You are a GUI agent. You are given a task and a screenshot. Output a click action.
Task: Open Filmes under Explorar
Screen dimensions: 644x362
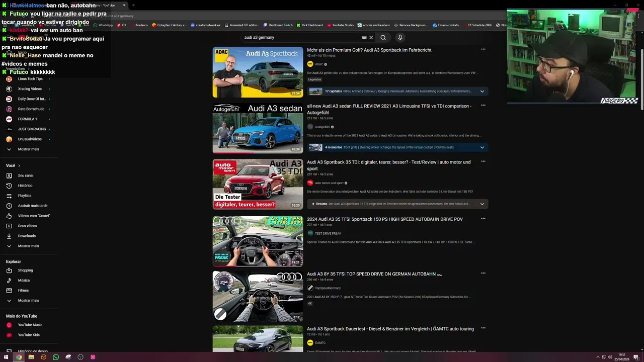pos(23,291)
